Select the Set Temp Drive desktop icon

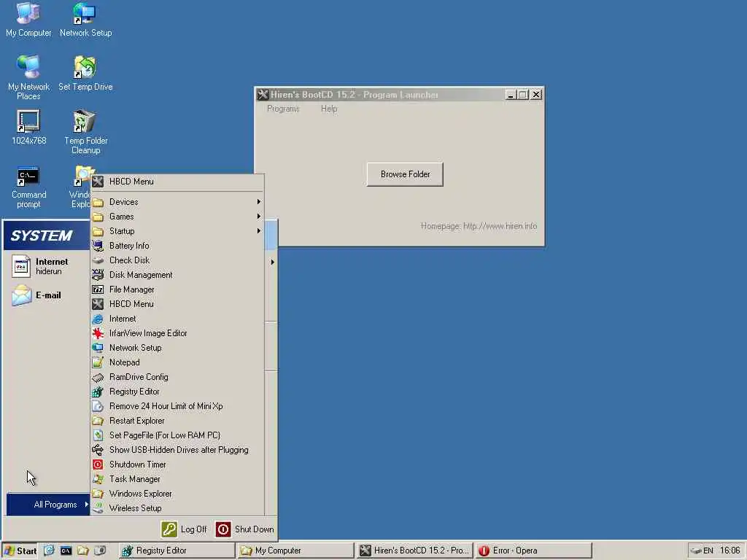pos(85,74)
